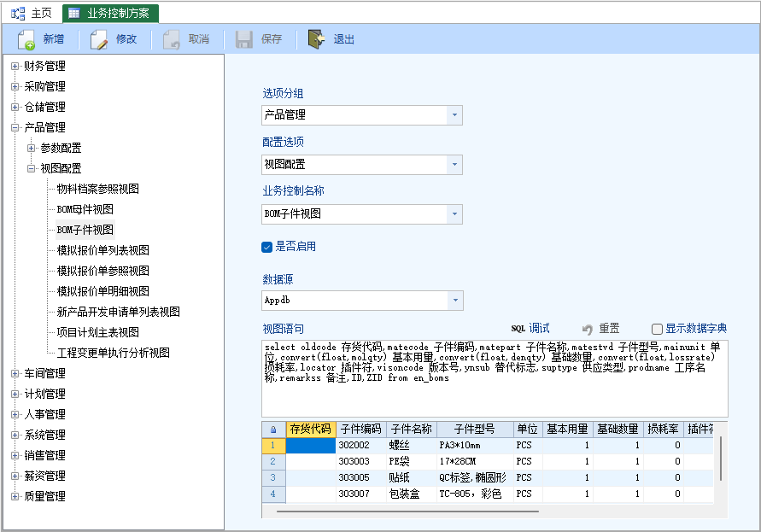761x532 pixels.
Task: Click the 存货代码 column header
Action: pos(311,429)
